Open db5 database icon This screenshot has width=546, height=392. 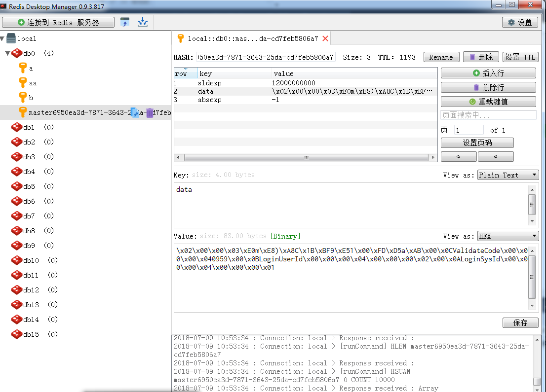point(17,186)
